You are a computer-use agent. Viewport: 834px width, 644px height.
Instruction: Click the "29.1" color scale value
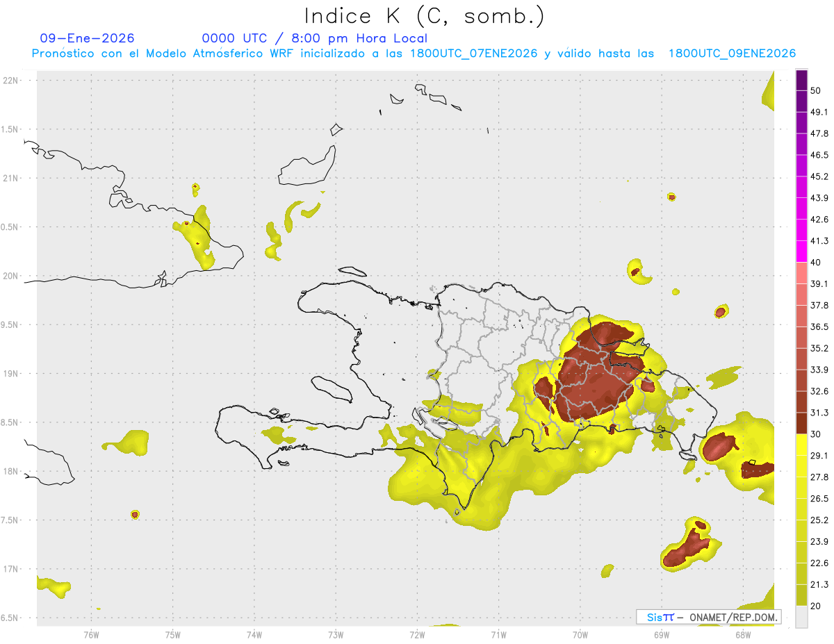pyautogui.click(x=819, y=456)
